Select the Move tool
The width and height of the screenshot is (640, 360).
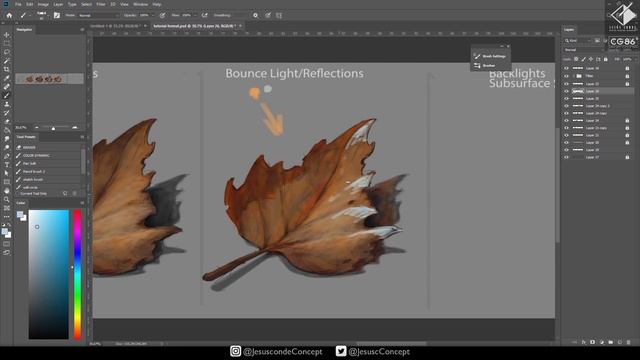[7, 35]
